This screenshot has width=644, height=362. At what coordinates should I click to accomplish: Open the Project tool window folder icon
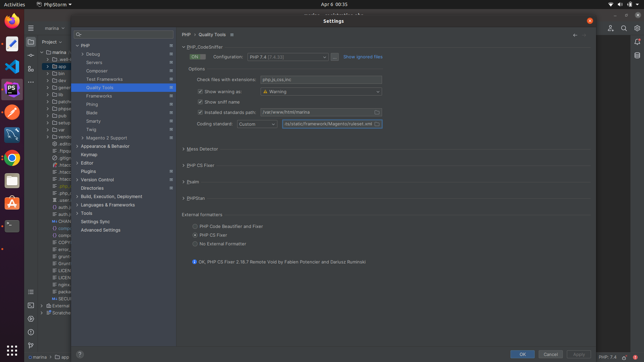point(31,42)
